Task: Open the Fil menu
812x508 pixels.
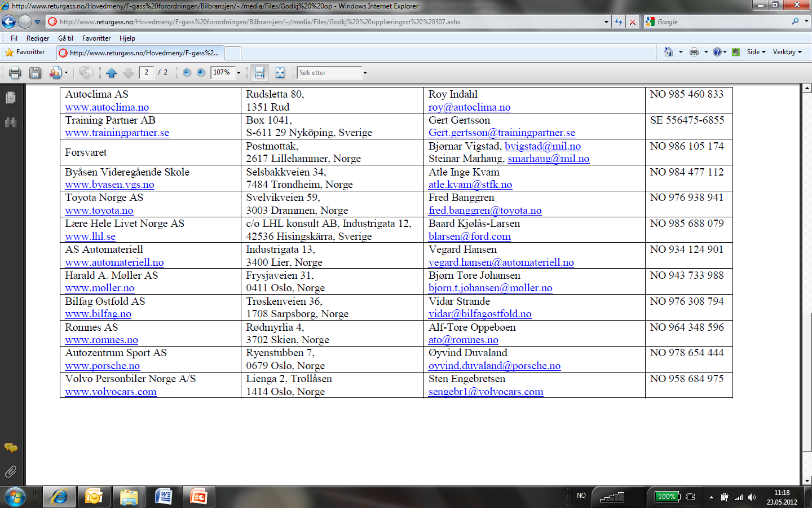Action: (14, 38)
